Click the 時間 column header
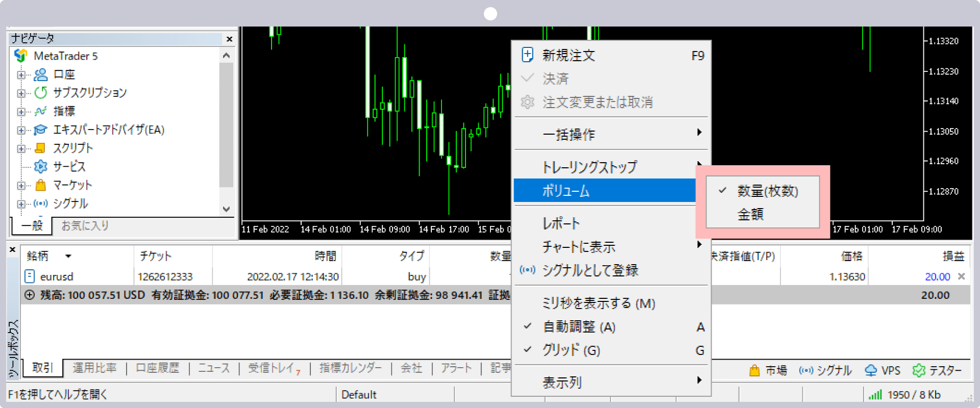 point(277,256)
